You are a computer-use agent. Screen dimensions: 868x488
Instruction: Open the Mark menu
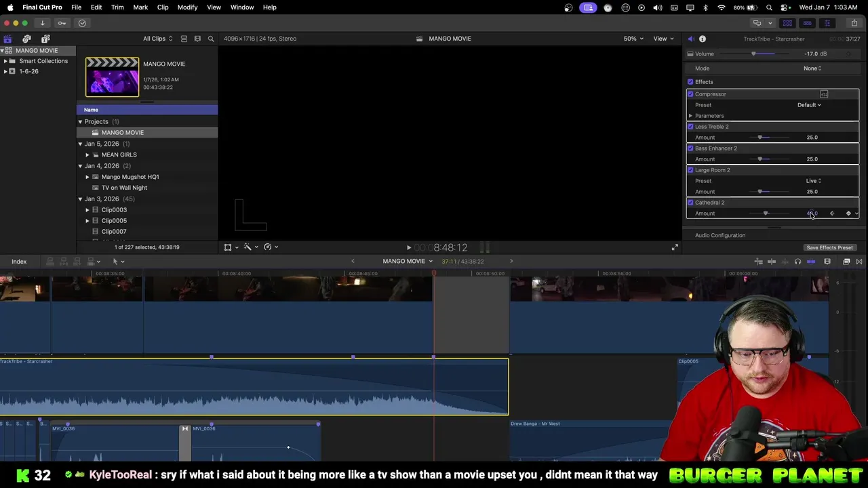(x=140, y=7)
